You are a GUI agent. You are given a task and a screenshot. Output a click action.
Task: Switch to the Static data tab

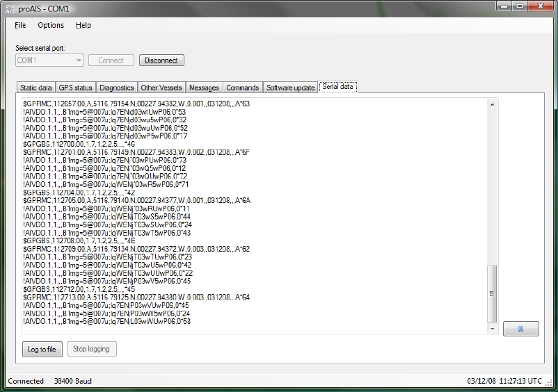point(35,88)
